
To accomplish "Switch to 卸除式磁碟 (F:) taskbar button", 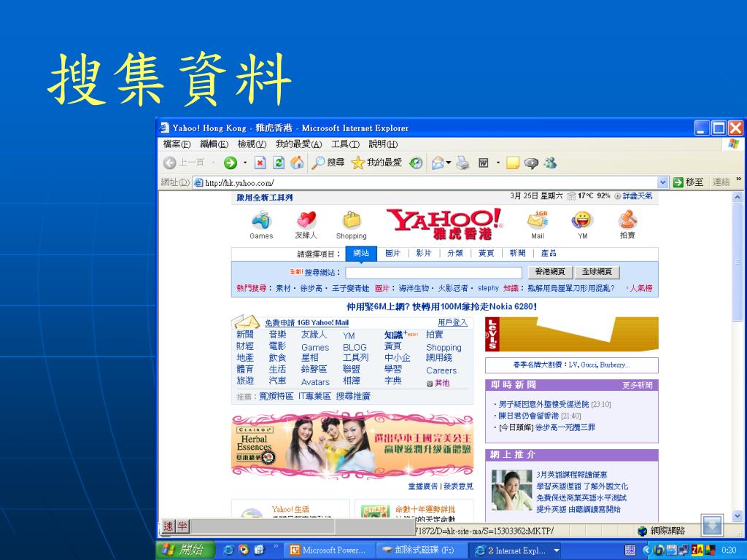I will [x=419, y=551].
